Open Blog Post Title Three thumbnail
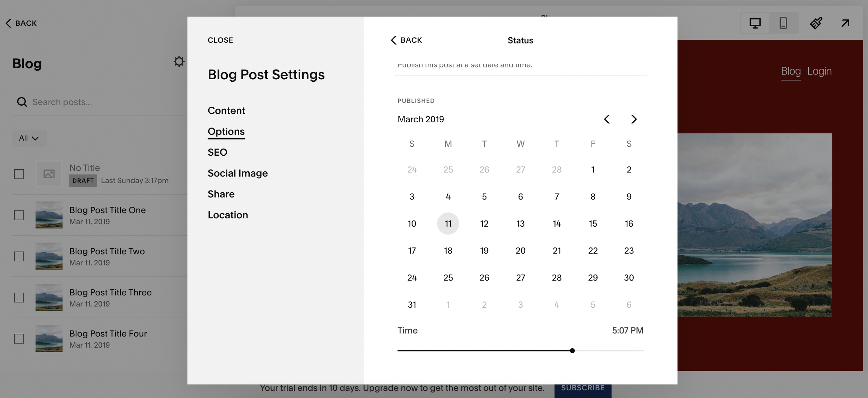868x398 pixels. [49, 298]
